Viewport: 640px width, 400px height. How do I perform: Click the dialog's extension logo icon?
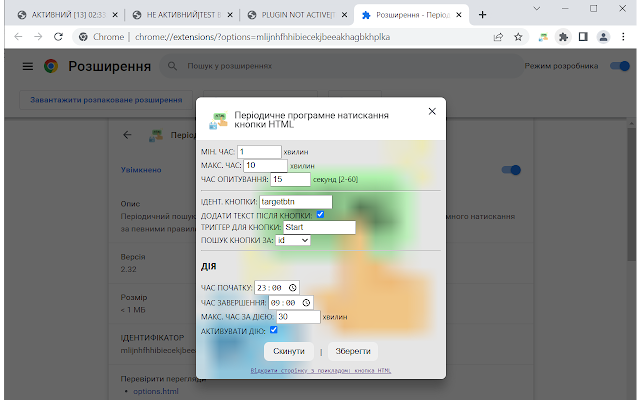tap(218, 120)
